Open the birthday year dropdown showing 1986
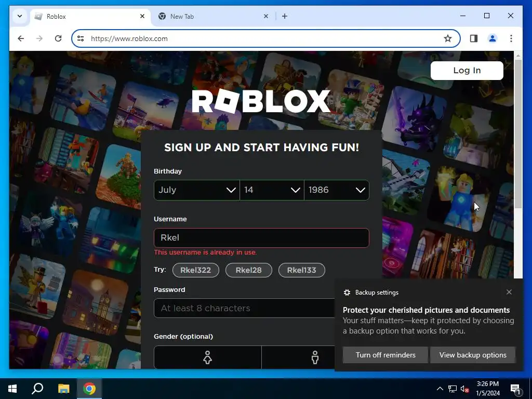 point(337,190)
